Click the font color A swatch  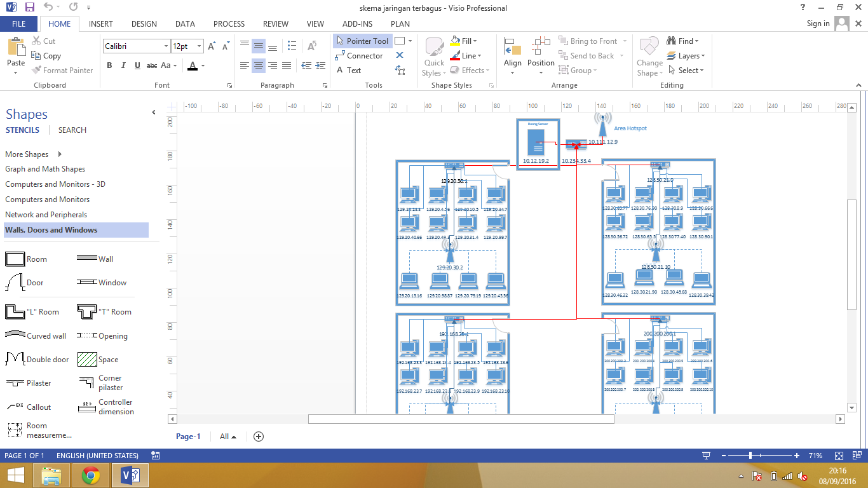193,65
